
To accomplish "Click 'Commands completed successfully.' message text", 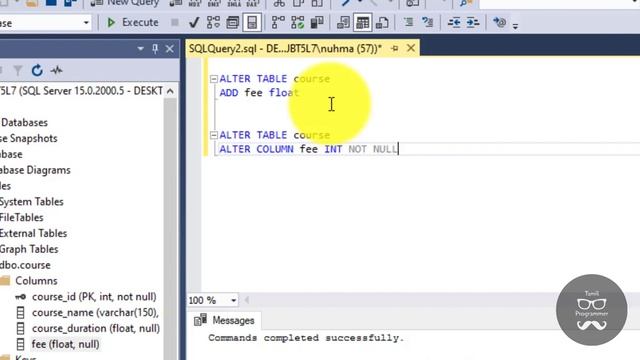I will [x=306, y=338].
